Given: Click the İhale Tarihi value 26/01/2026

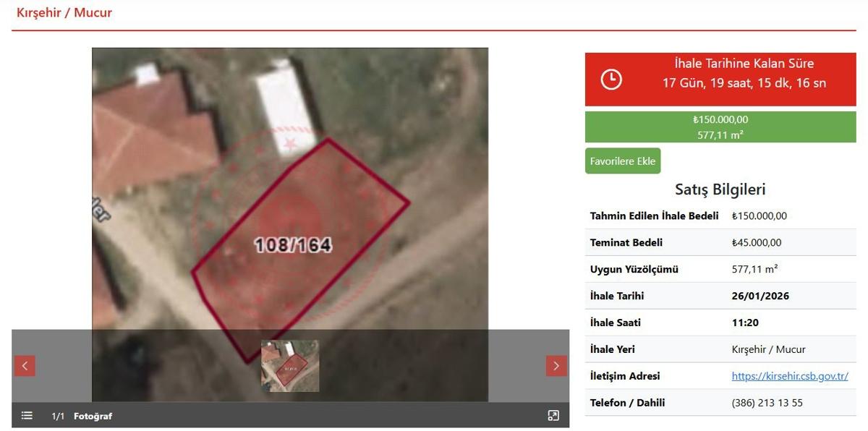Looking at the screenshot, I should (760, 296).
